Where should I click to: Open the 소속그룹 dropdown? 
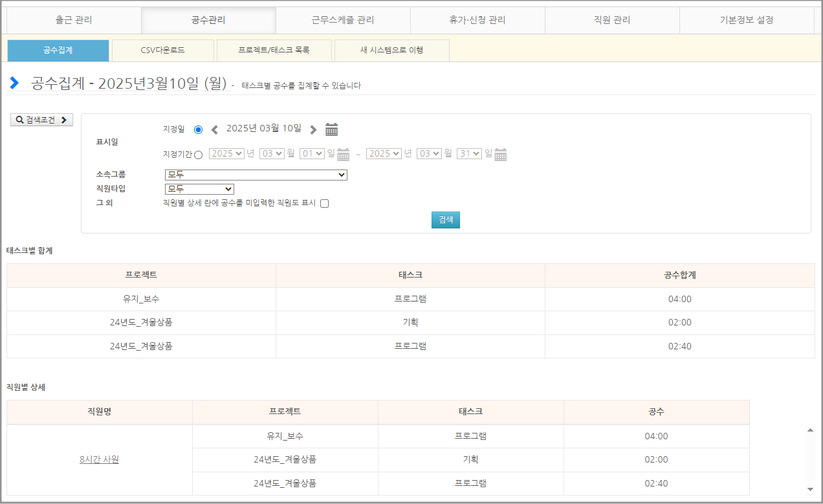[x=256, y=175]
